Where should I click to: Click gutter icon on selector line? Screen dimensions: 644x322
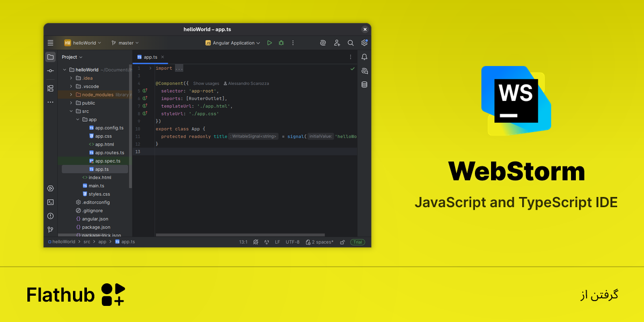click(x=144, y=91)
